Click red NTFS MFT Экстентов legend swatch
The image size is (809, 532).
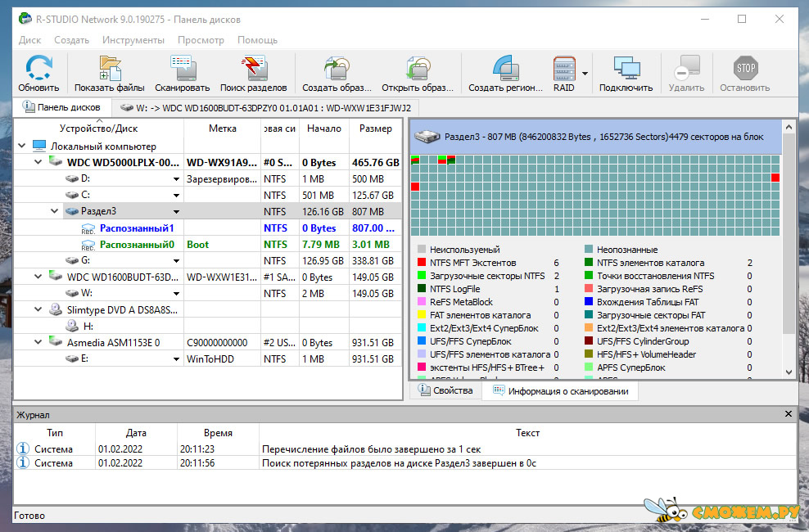422,263
